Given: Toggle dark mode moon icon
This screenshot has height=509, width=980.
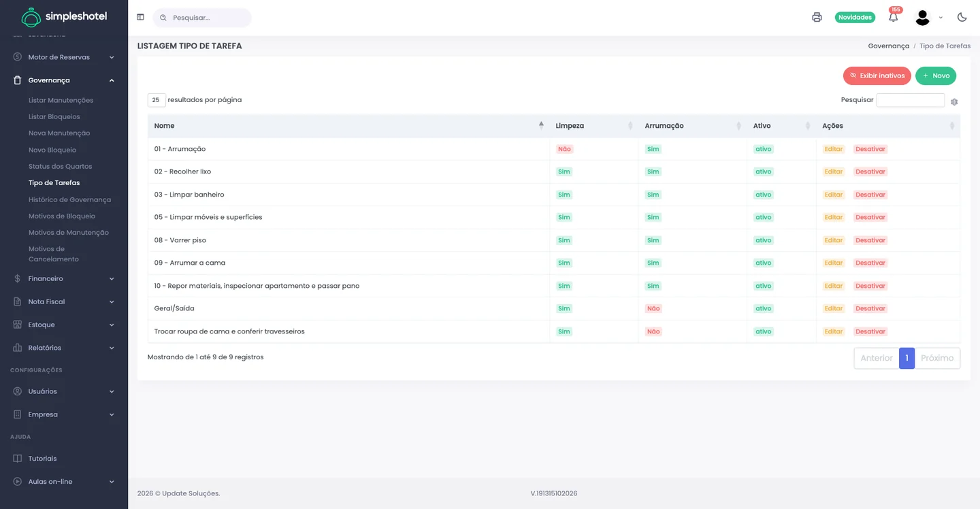Looking at the screenshot, I should 962,17.
